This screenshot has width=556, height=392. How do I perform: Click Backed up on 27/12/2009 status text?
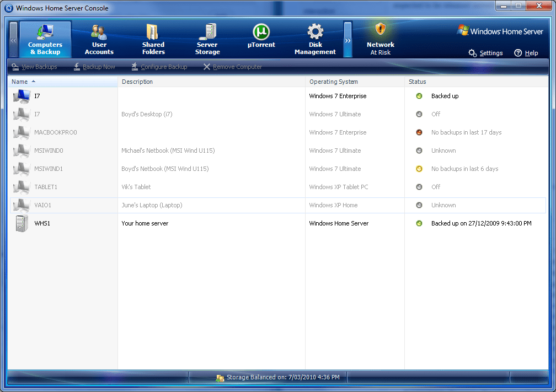pyautogui.click(x=481, y=224)
